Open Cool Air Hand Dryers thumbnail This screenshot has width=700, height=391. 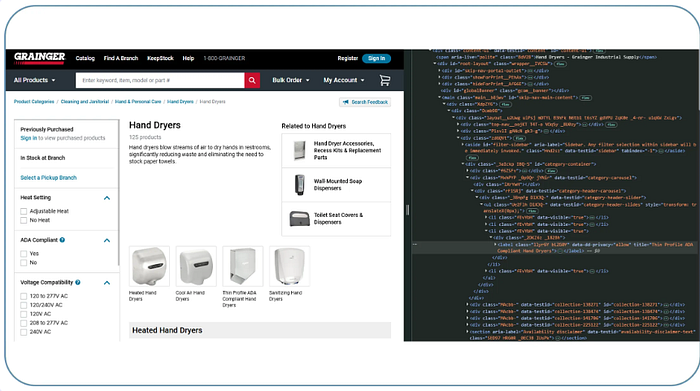196,266
